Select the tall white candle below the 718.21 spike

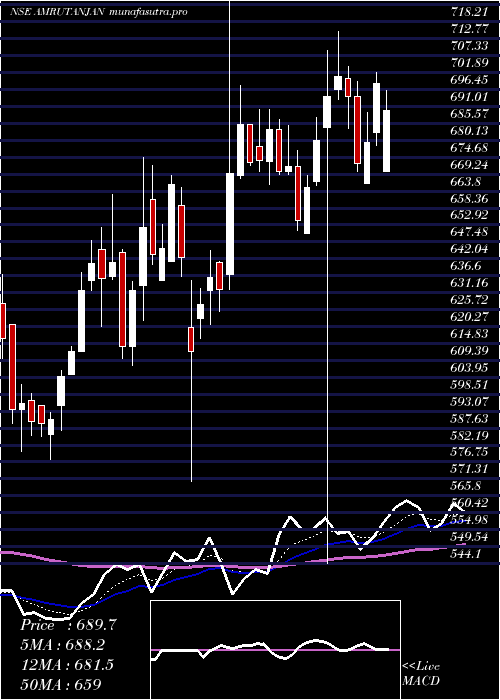click(230, 224)
